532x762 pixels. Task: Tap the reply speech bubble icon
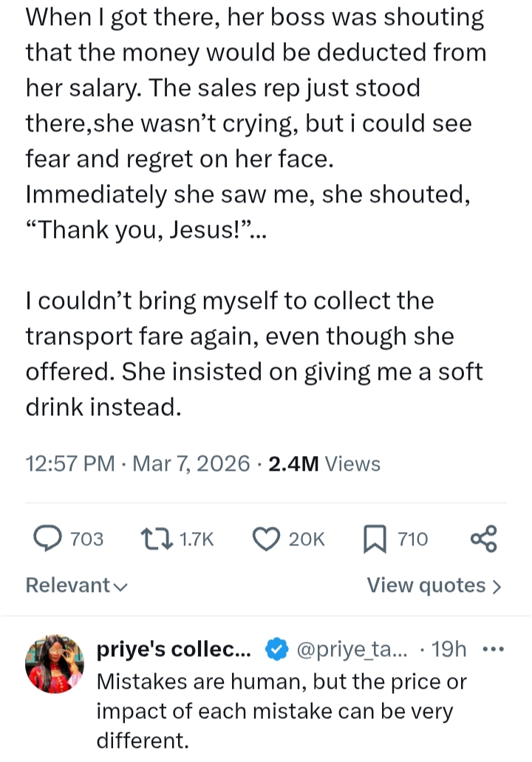(x=48, y=539)
